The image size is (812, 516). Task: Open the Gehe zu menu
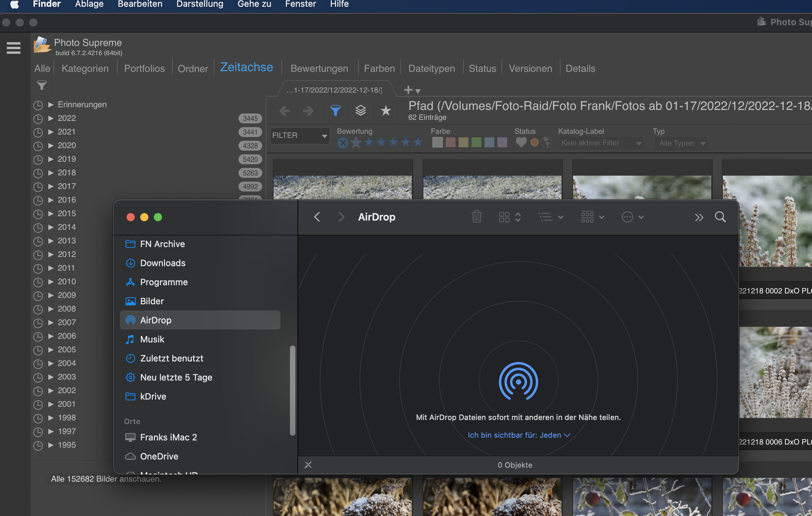click(x=254, y=4)
